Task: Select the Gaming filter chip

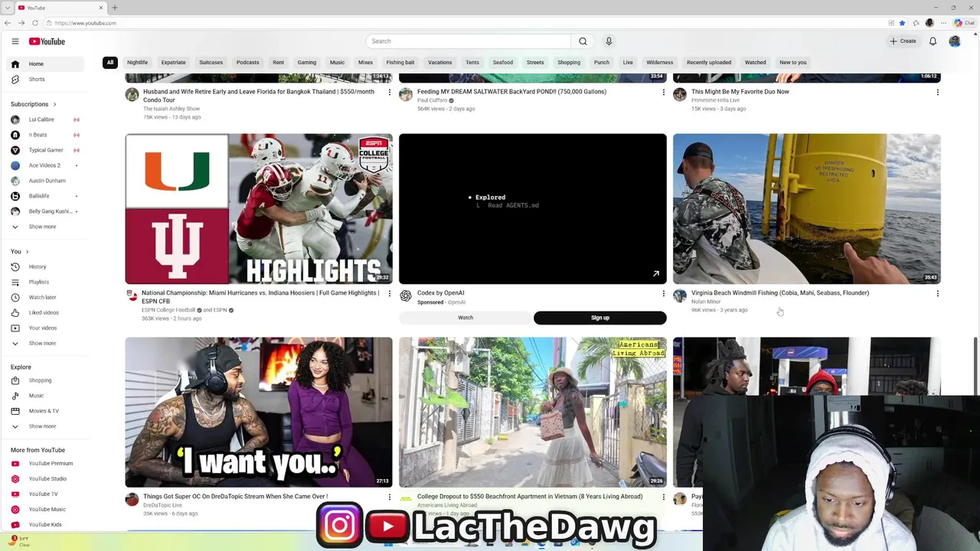Action: click(307, 63)
